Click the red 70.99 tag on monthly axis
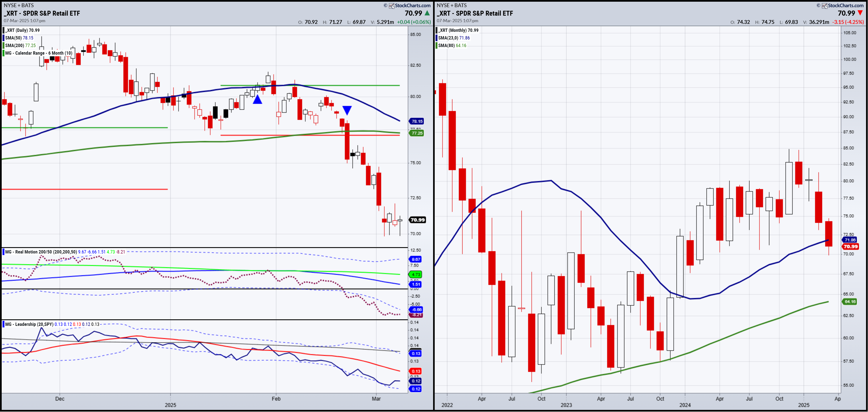Image resolution: width=868 pixels, height=412 pixels. [x=850, y=247]
